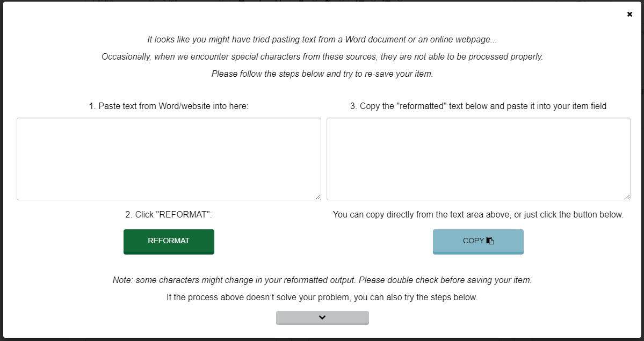
Task: Close the reformatting dialog with the X
Action: (629, 14)
